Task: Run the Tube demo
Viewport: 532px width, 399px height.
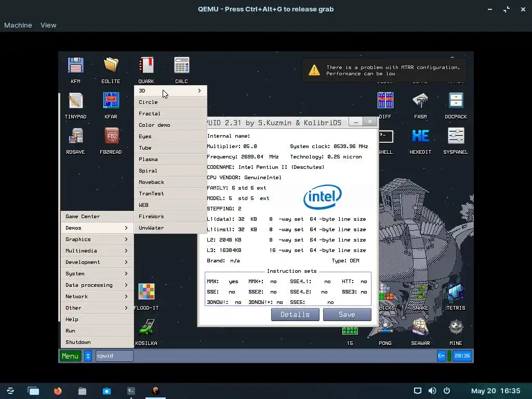Action: pos(170,148)
